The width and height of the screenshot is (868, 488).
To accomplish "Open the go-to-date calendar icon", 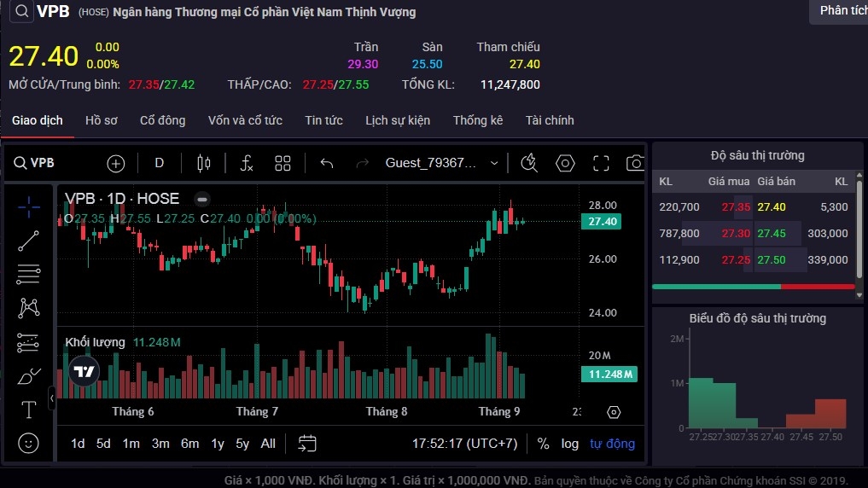I will [307, 444].
